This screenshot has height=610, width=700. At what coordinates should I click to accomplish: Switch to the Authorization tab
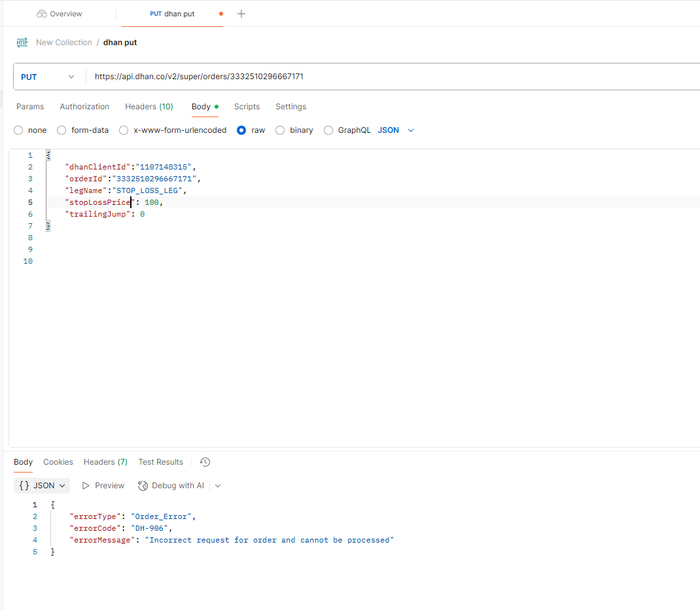84,107
